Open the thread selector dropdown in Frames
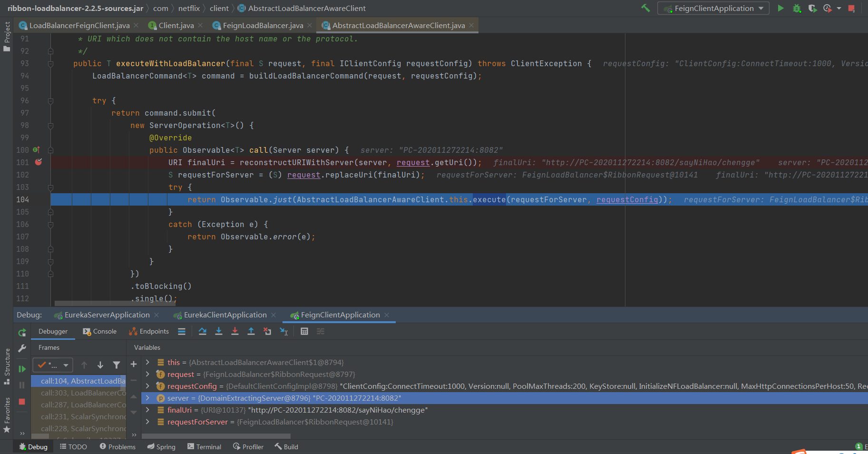868x454 pixels. [x=53, y=365]
